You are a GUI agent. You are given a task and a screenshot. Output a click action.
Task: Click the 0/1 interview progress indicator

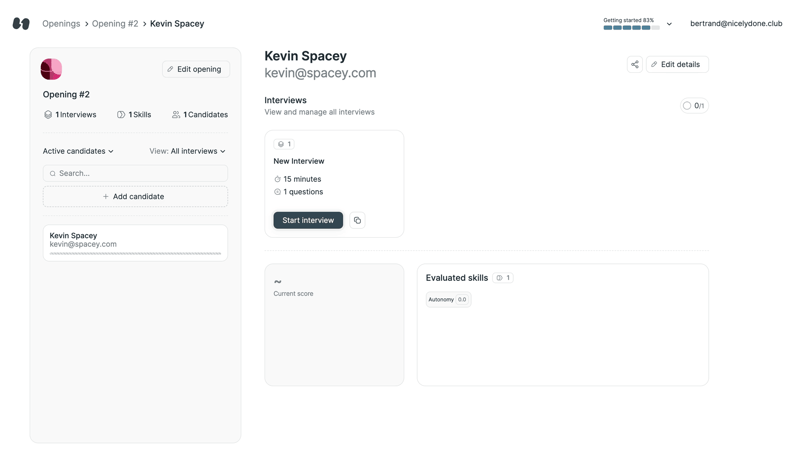point(694,106)
